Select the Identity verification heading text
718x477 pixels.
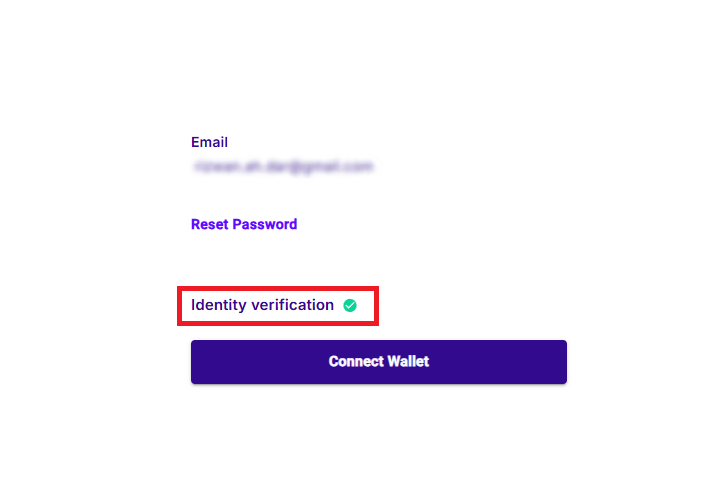click(262, 305)
